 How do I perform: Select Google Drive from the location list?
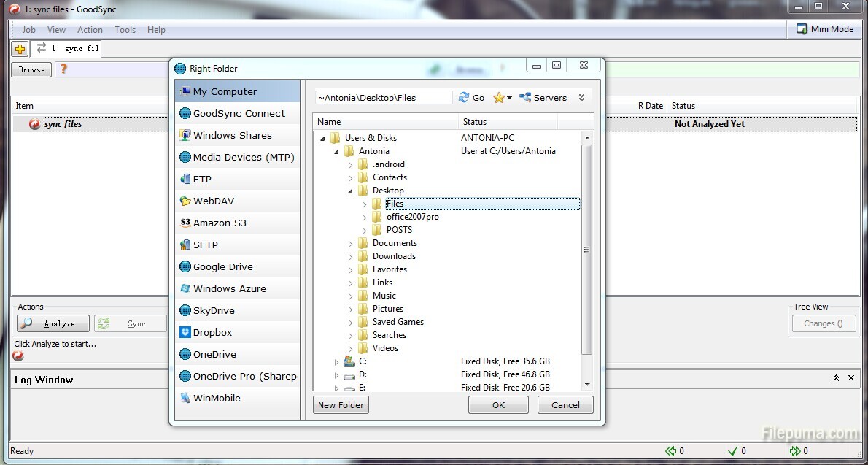pyautogui.click(x=222, y=266)
